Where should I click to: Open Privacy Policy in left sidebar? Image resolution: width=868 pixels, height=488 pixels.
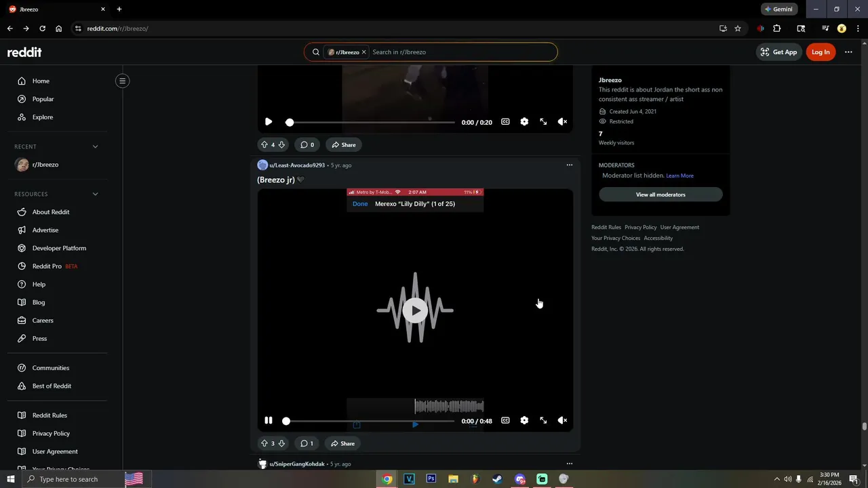pyautogui.click(x=51, y=433)
